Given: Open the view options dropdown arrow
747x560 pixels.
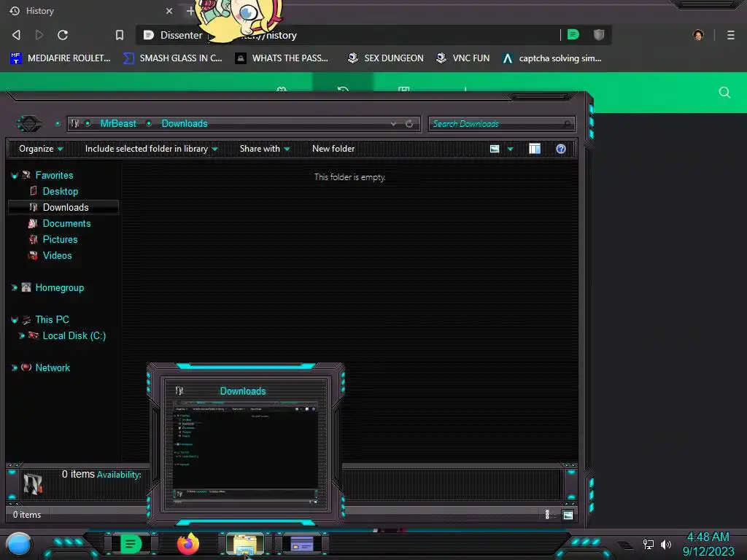Looking at the screenshot, I should tap(510, 149).
